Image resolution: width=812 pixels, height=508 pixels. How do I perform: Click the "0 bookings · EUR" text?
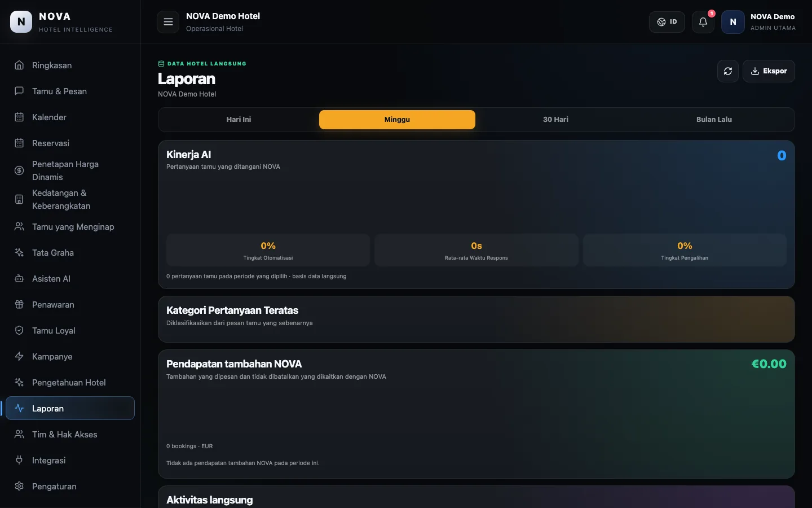189,446
